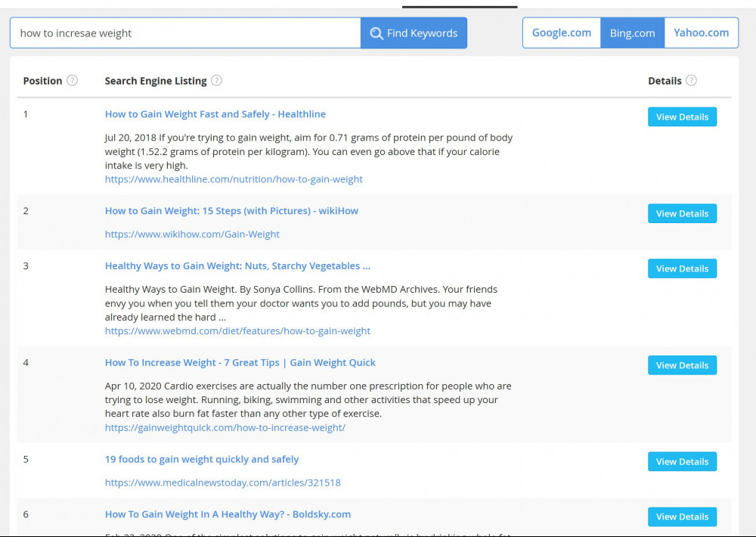Image resolution: width=756 pixels, height=537 pixels.
Task: View Details for the Healthline result
Action: pos(682,116)
